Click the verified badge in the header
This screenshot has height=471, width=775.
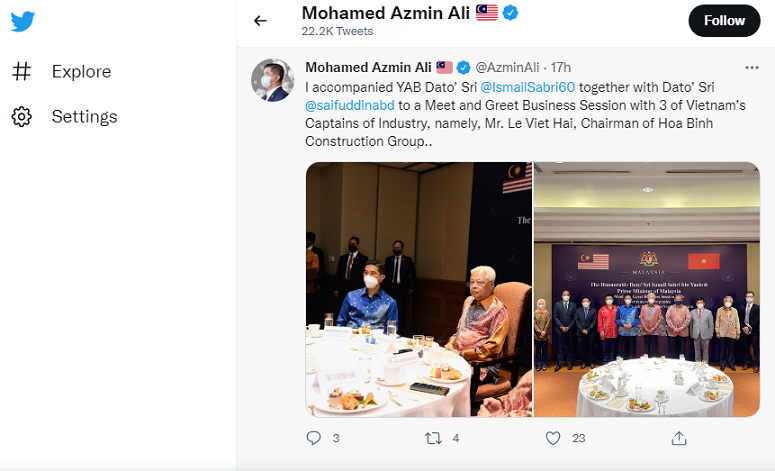(x=510, y=13)
